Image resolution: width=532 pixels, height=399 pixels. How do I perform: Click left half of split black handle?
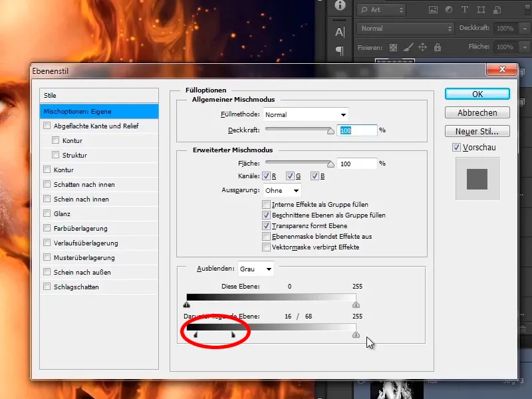[x=196, y=335]
